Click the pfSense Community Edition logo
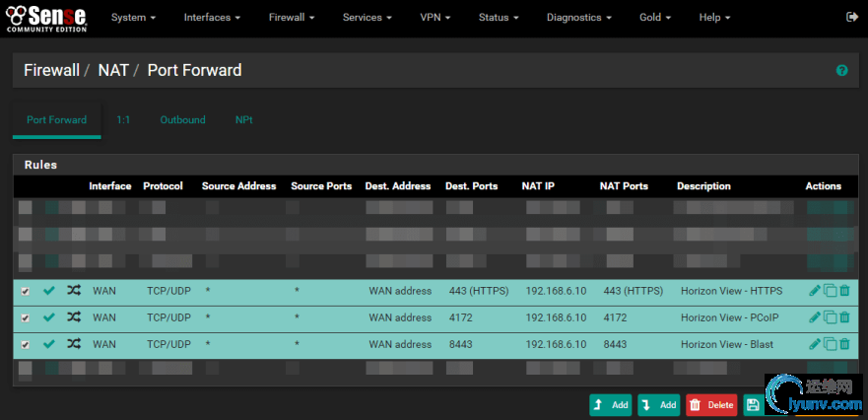 coord(46,18)
